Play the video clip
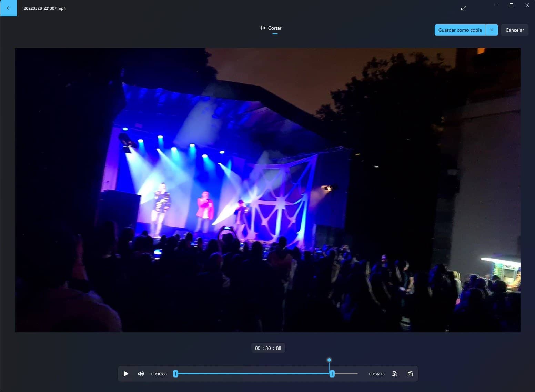Viewport: 535px width, 392px height. (126, 374)
